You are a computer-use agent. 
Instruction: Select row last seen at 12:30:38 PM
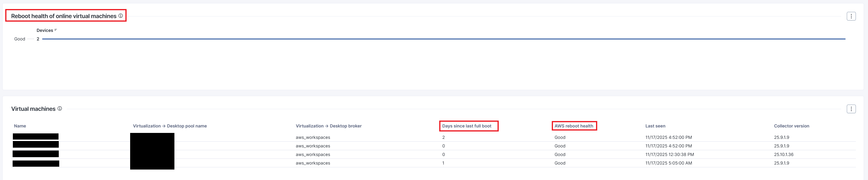pyautogui.click(x=669, y=154)
